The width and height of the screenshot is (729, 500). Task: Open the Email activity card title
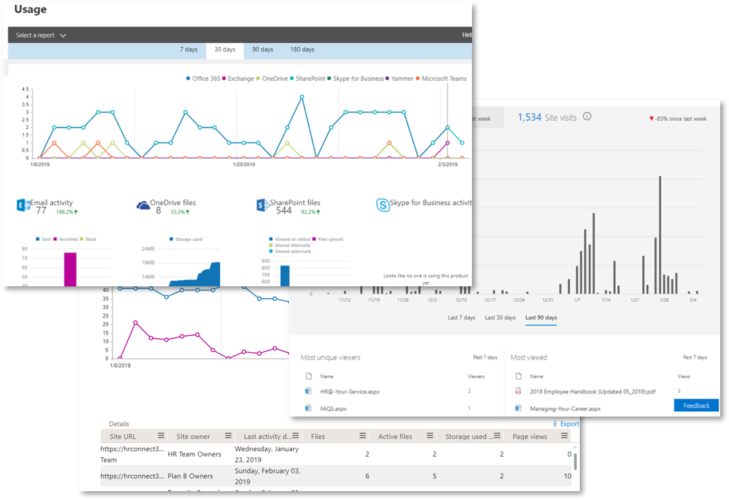51,203
